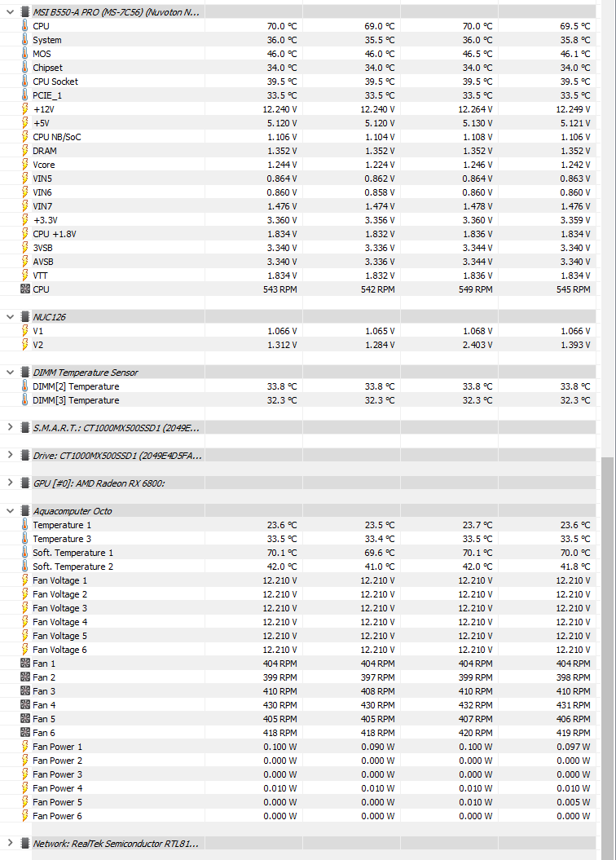Collapse the Aquacomputer Octo group
616x860 pixels.
[10, 510]
